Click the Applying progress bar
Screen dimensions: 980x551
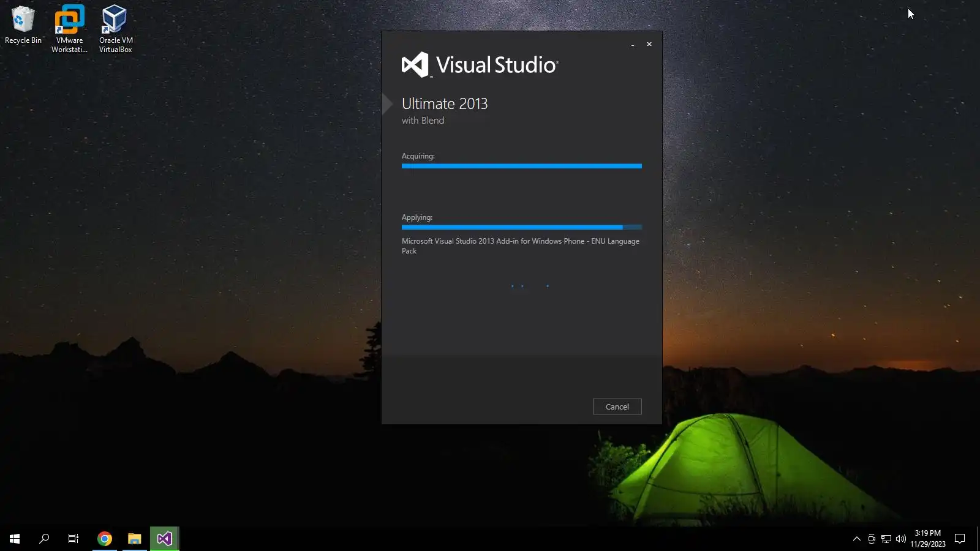pyautogui.click(x=522, y=227)
